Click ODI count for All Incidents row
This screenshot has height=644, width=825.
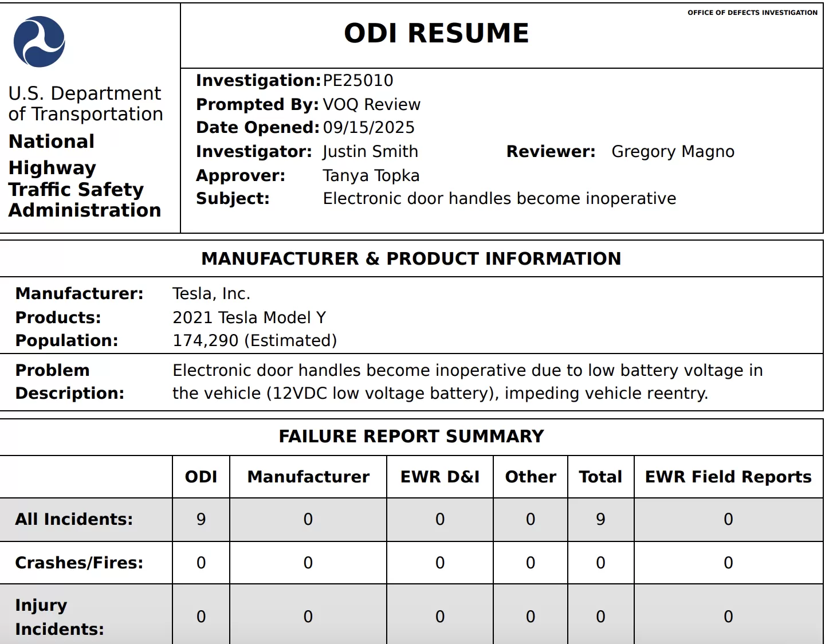[201, 520]
